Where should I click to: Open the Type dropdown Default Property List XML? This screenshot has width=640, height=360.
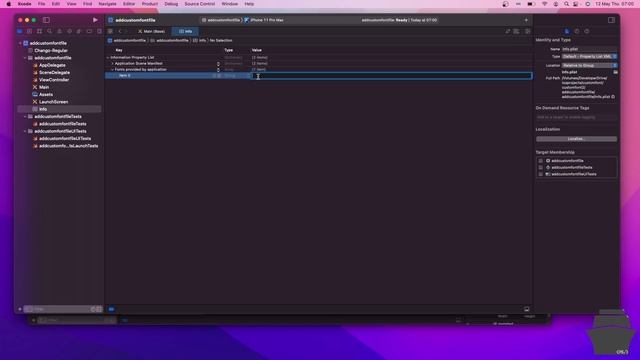coord(589,56)
